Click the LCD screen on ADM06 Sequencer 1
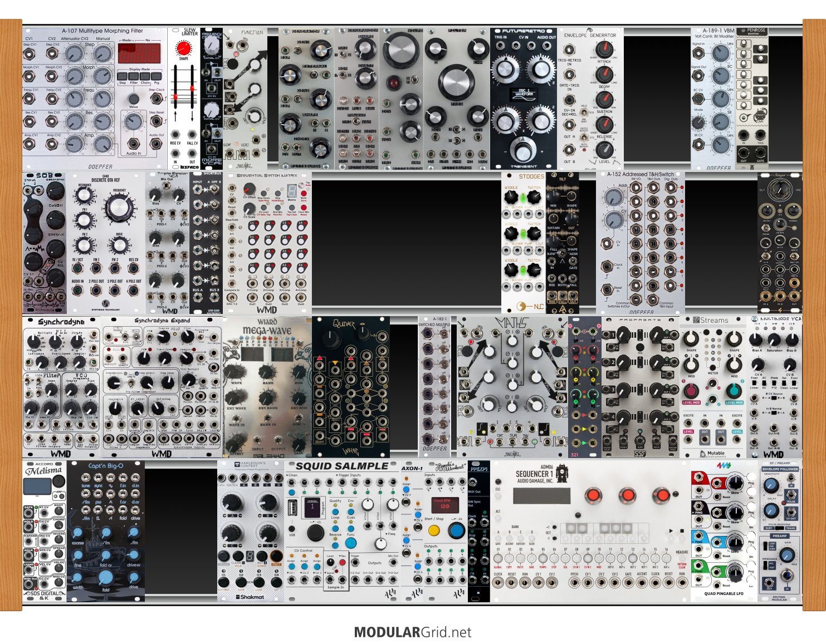 tap(541, 496)
